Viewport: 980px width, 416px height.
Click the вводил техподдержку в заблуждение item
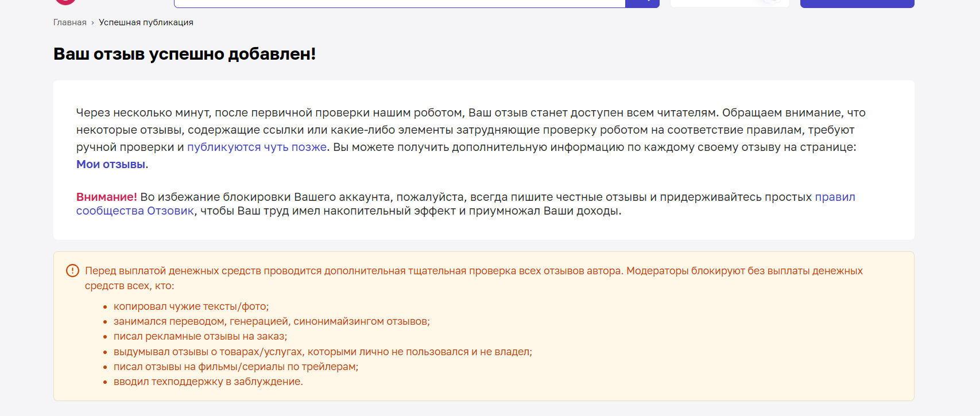[208, 382]
